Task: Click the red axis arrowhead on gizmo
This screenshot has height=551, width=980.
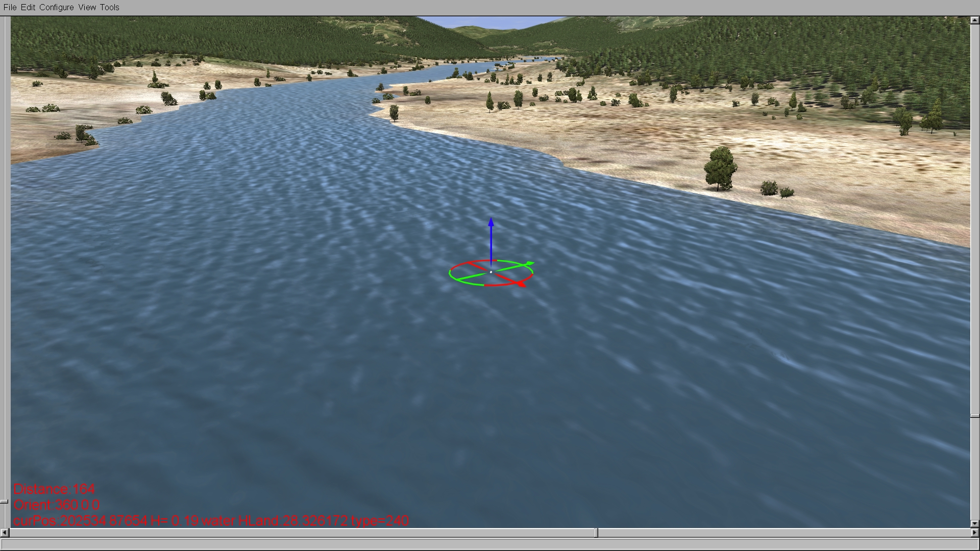Action: click(x=521, y=284)
